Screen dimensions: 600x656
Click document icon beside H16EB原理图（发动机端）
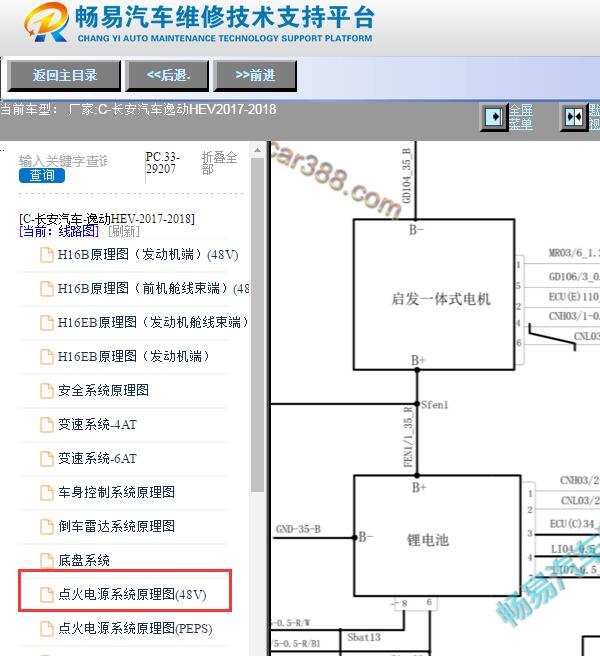(x=47, y=356)
